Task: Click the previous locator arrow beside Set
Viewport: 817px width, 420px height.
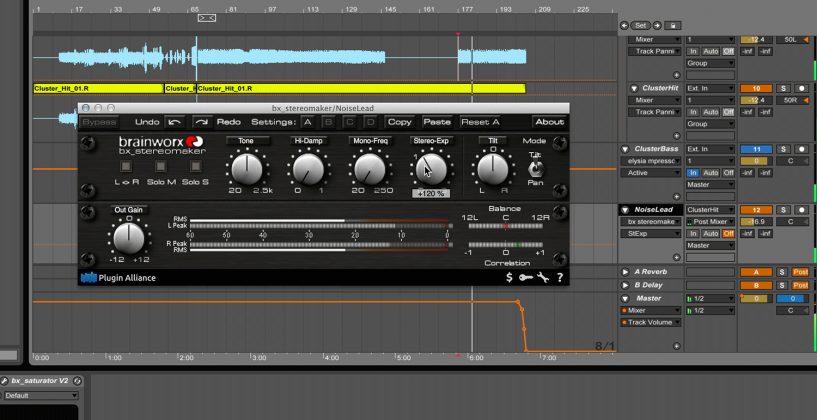Action: click(624, 26)
